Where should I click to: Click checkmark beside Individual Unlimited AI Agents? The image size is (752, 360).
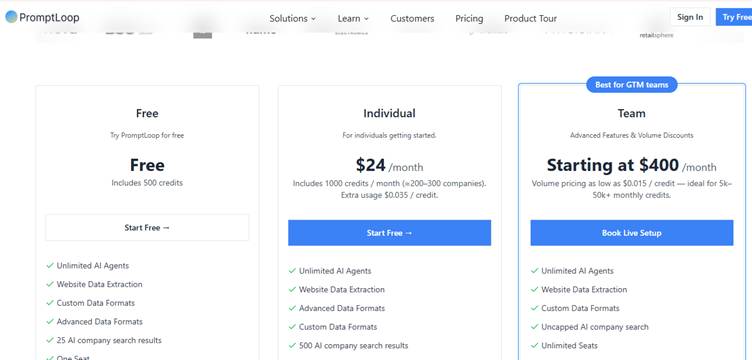(x=292, y=271)
